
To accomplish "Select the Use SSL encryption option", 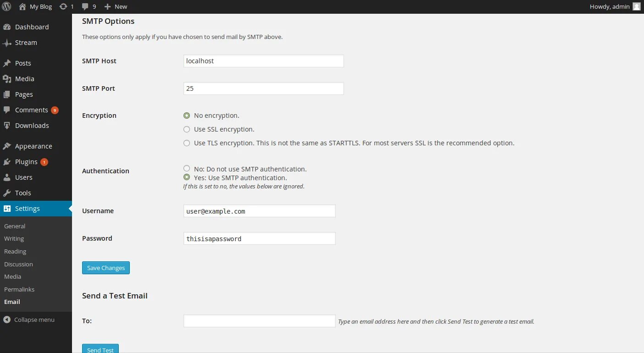I will [x=187, y=129].
